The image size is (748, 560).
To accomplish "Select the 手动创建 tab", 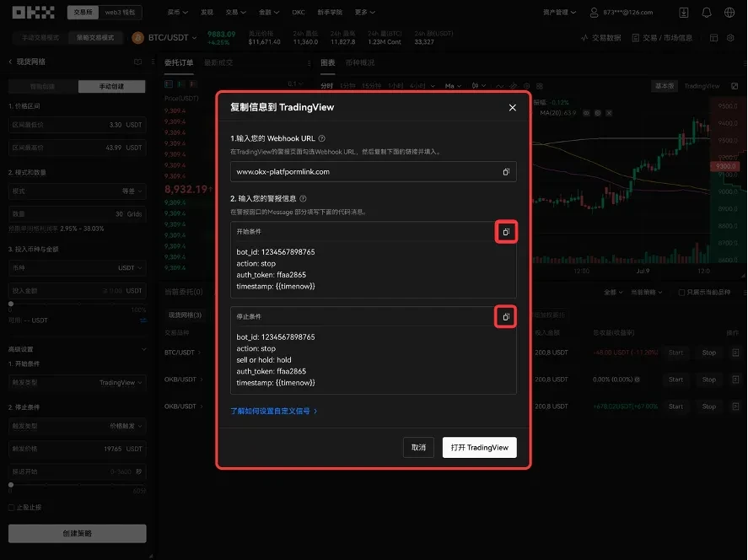I will 111,86.
